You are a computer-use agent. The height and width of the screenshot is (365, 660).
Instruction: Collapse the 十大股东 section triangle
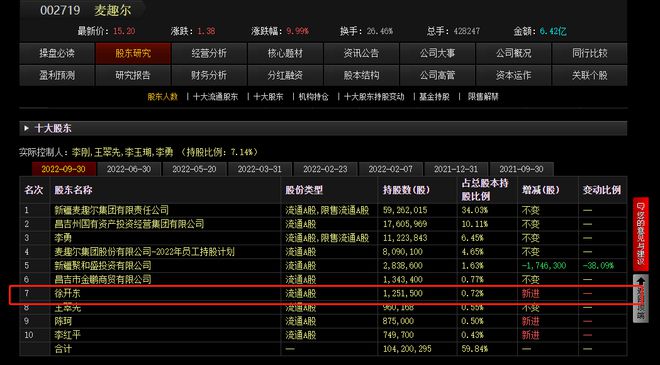[x=27, y=128]
